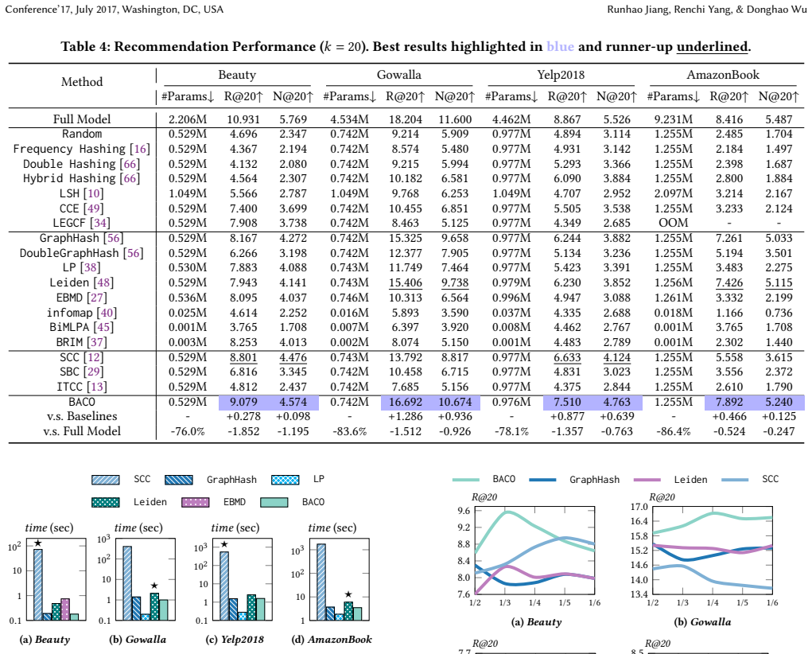812x654 pixels.
Task: Select the "+1.286" improvement value
Action: [x=406, y=417]
